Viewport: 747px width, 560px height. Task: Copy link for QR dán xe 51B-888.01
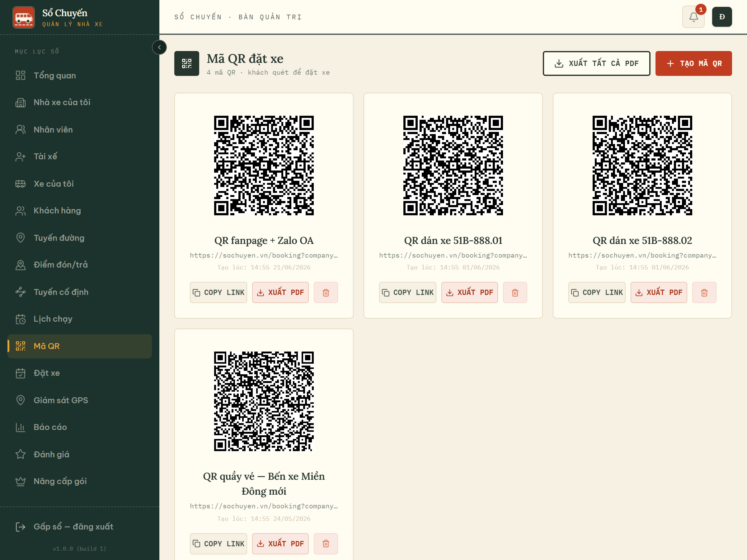click(x=408, y=292)
